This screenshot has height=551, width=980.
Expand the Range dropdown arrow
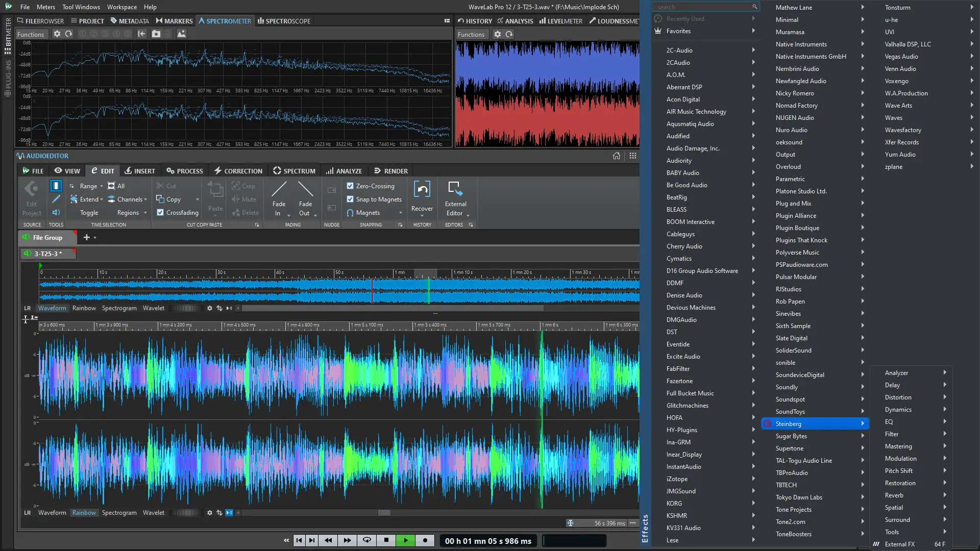point(102,186)
